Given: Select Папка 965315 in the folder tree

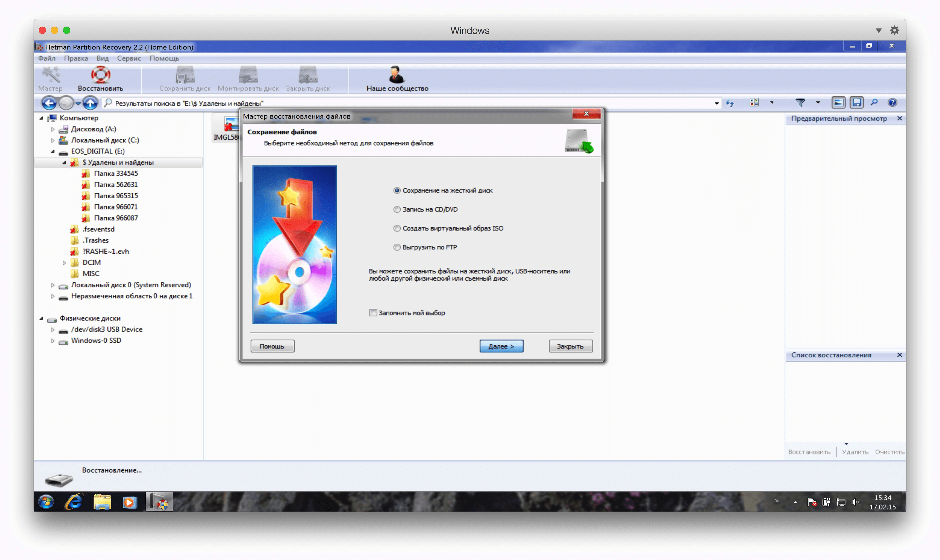Looking at the screenshot, I should [115, 196].
